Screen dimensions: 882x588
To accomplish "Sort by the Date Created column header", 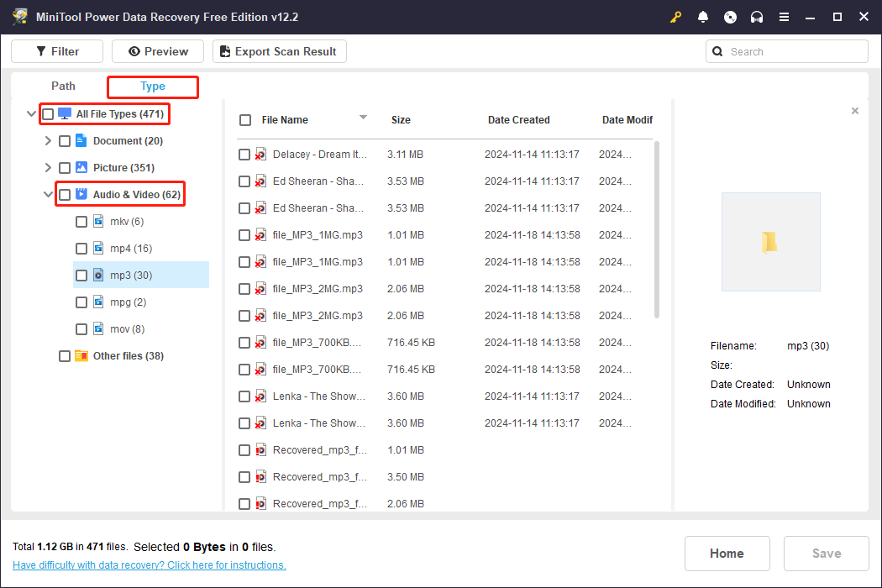I will (518, 120).
